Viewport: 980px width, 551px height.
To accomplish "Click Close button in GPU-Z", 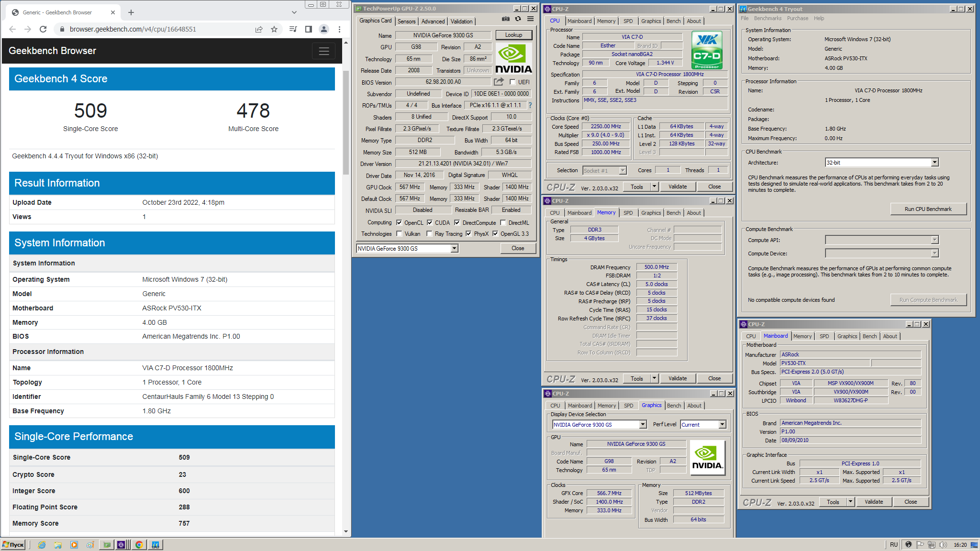I will 517,248.
